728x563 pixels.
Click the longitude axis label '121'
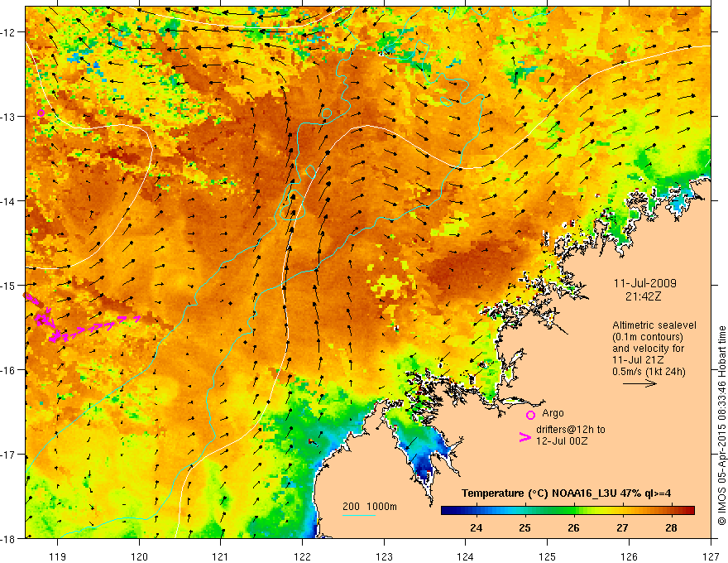(x=221, y=556)
